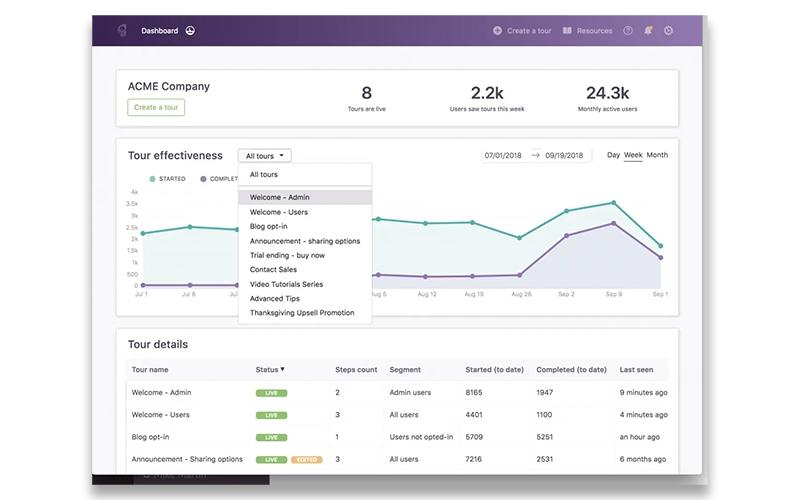Screen dimensions: 800x500
Task: Open Resources in header
Action: pyautogui.click(x=594, y=31)
